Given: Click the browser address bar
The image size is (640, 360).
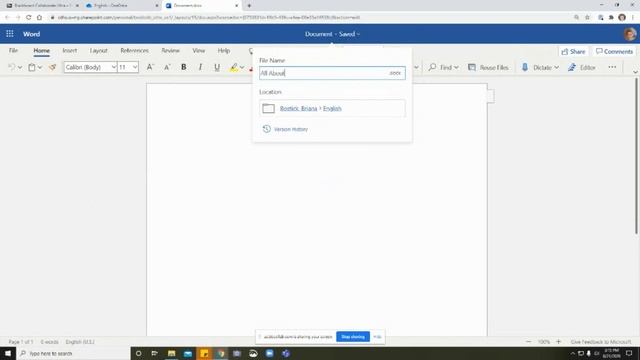Looking at the screenshot, I should pos(310,18).
